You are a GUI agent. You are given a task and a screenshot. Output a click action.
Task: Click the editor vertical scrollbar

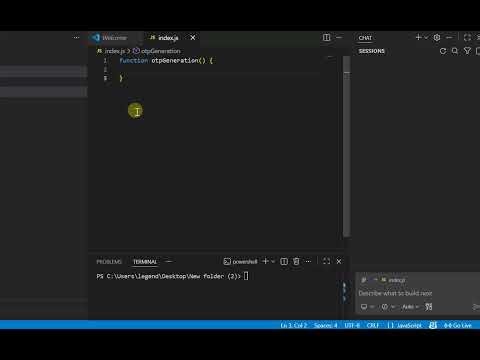[347, 147]
